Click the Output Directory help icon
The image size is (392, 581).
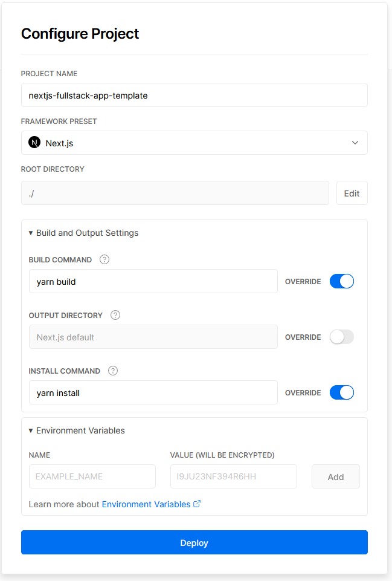click(x=115, y=315)
